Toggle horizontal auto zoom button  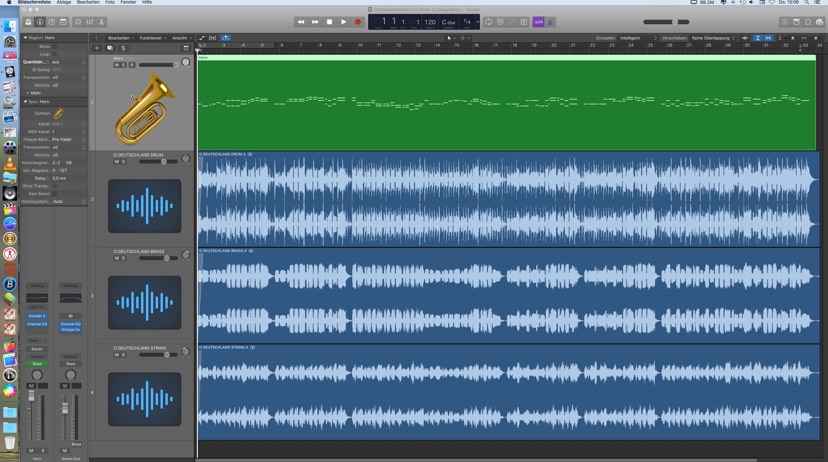[768, 38]
